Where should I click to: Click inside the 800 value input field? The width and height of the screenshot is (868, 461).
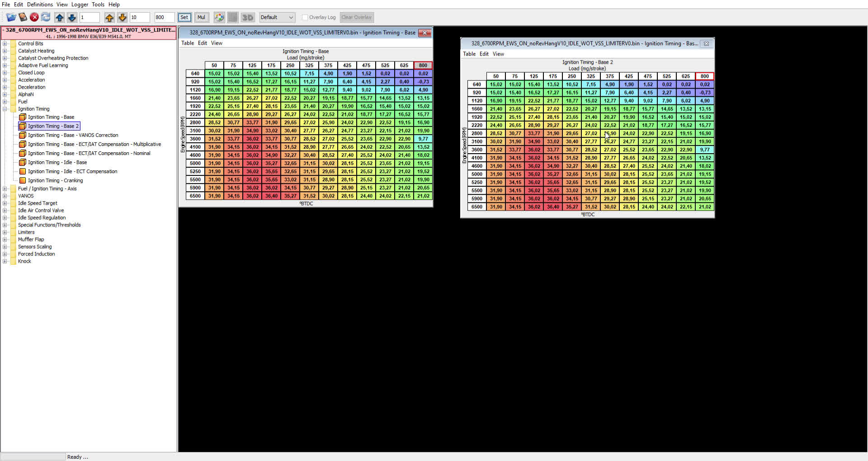(164, 17)
